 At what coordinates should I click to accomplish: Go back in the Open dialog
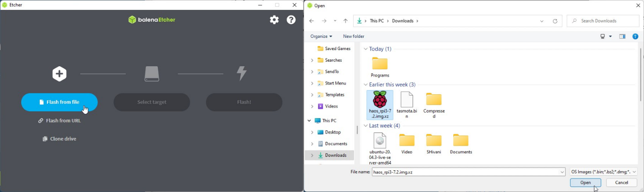312,21
